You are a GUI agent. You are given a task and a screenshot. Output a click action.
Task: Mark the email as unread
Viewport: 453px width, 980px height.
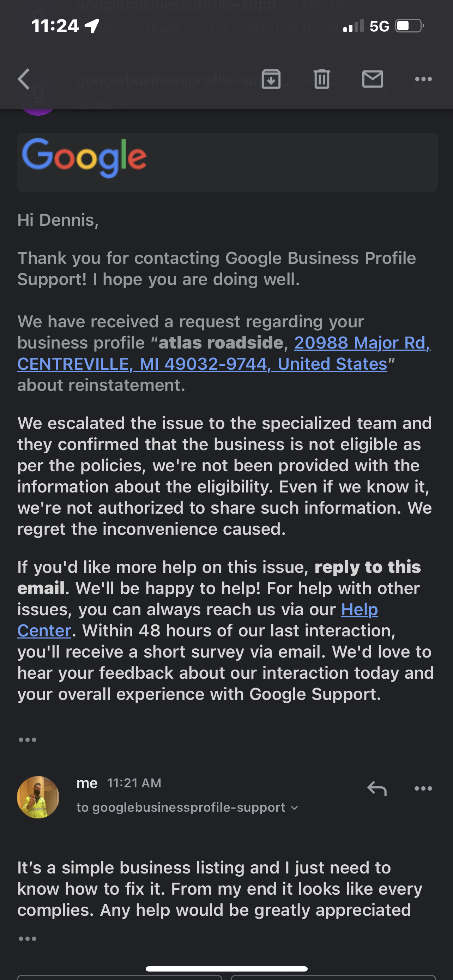tap(373, 79)
